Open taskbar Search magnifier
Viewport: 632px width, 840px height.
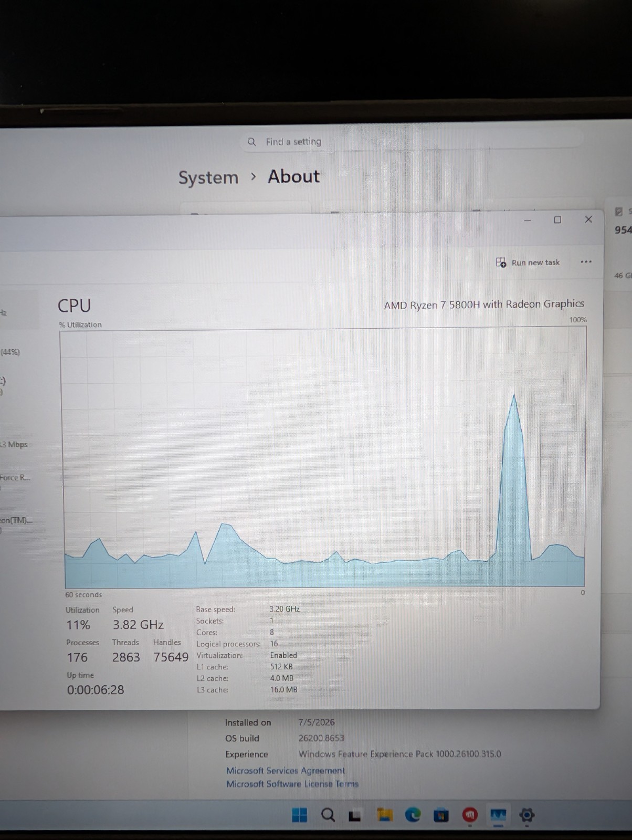click(328, 815)
